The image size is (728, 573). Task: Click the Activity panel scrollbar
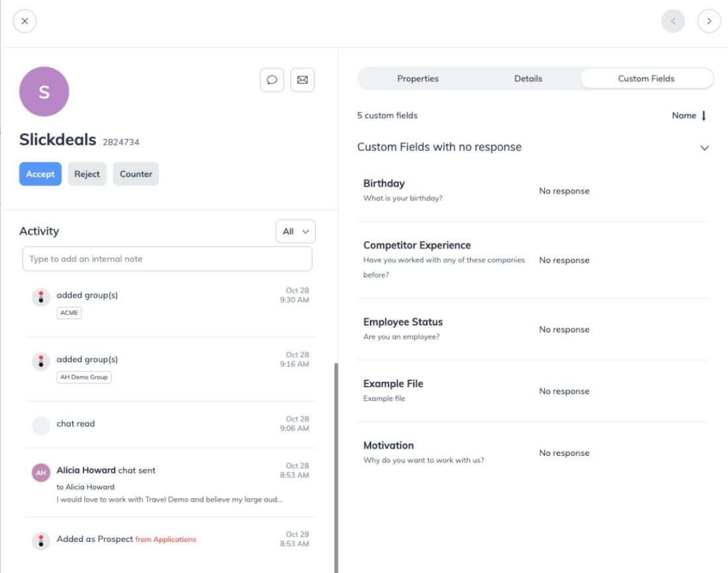tap(336, 468)
